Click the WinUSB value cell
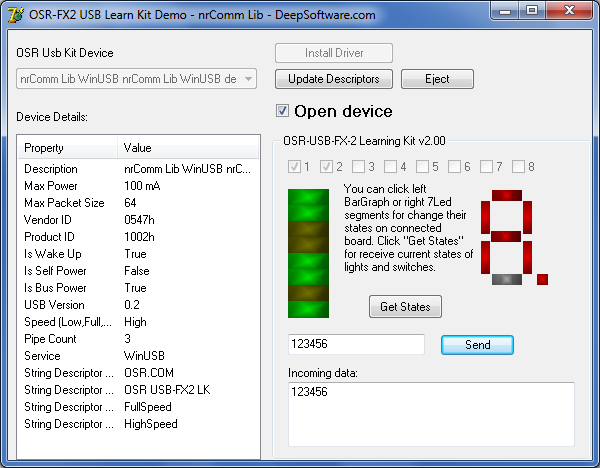Viewport: 600px width, 468px height. 144,356
